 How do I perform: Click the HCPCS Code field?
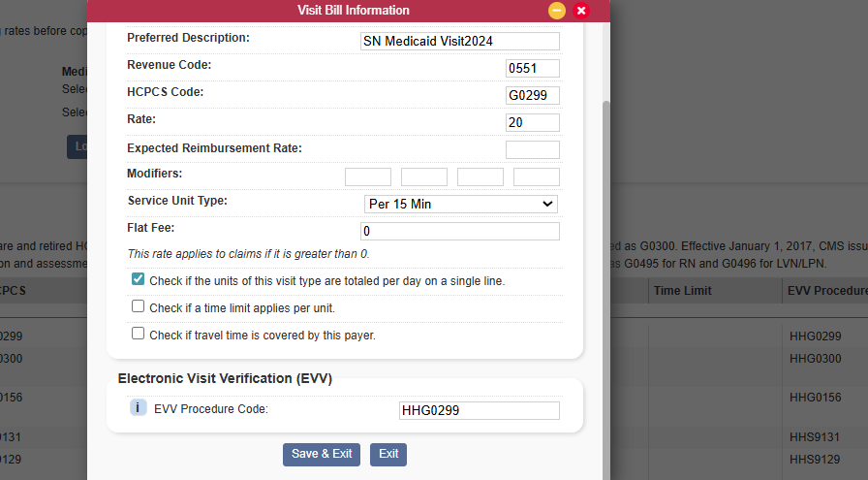point(533,95)
